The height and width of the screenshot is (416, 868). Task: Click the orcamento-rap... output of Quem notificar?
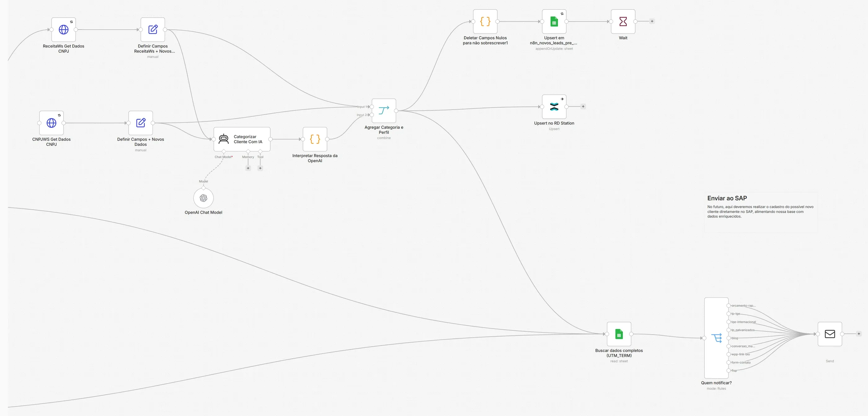(x=728, y=306)
